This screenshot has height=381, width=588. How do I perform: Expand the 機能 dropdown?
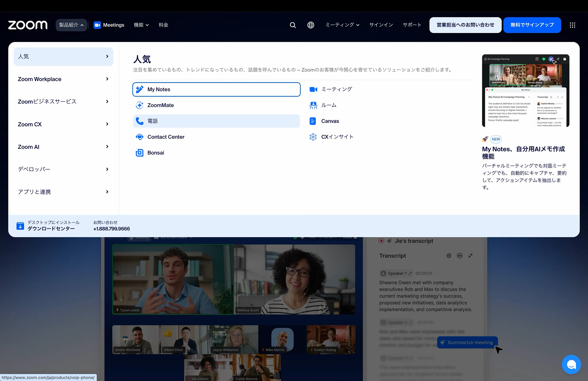141,25
